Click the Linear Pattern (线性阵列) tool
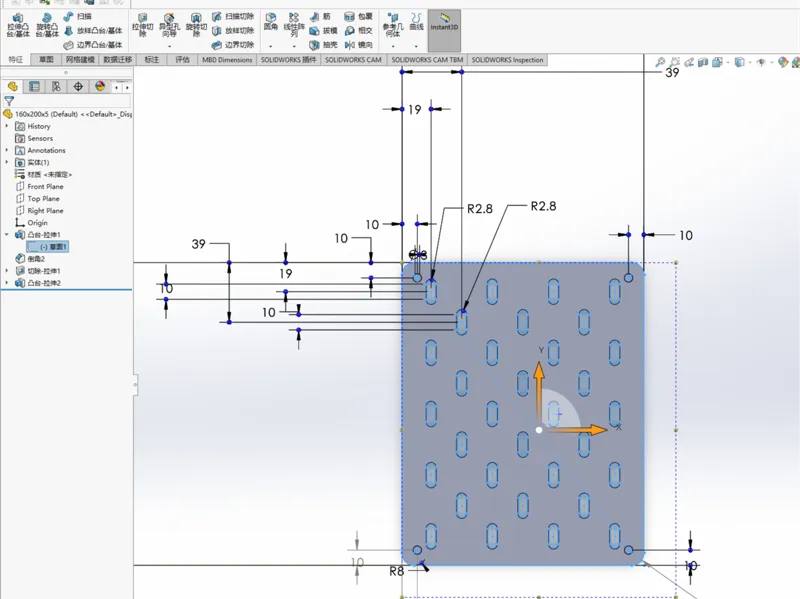The height and width of the screenshot is (599, 800). [294, 25]
